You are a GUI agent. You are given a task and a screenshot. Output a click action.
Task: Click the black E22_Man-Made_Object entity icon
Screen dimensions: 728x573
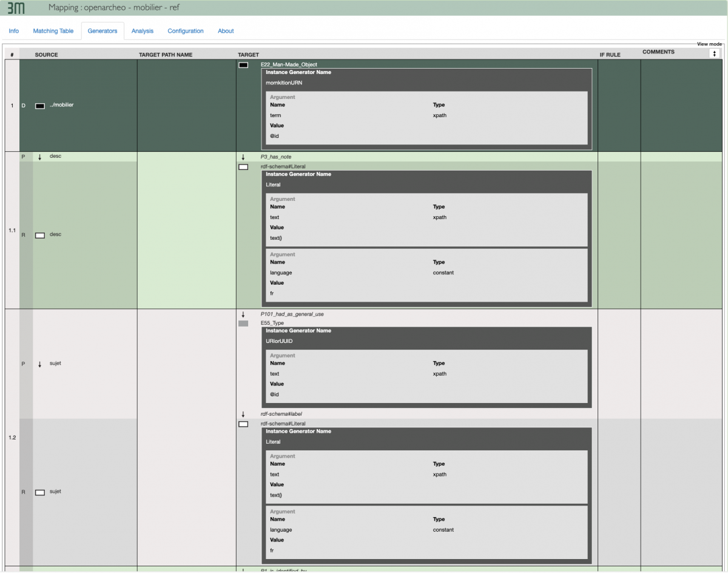click(243, 65)
